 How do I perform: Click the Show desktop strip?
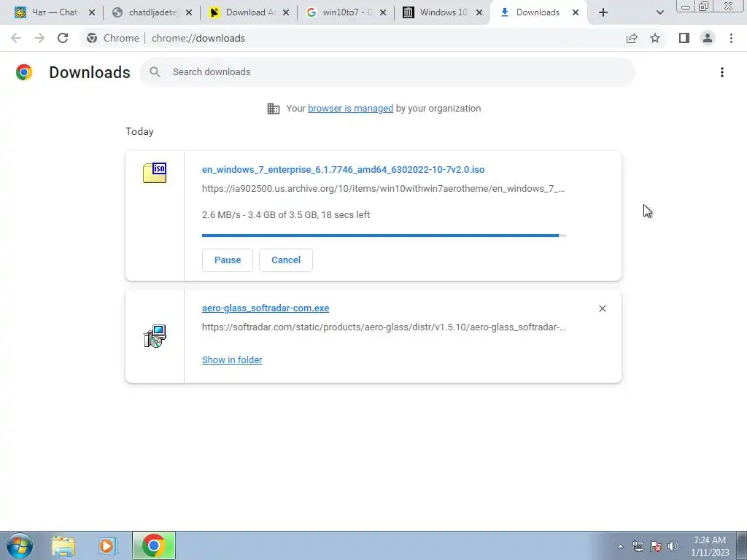(741, 545)
